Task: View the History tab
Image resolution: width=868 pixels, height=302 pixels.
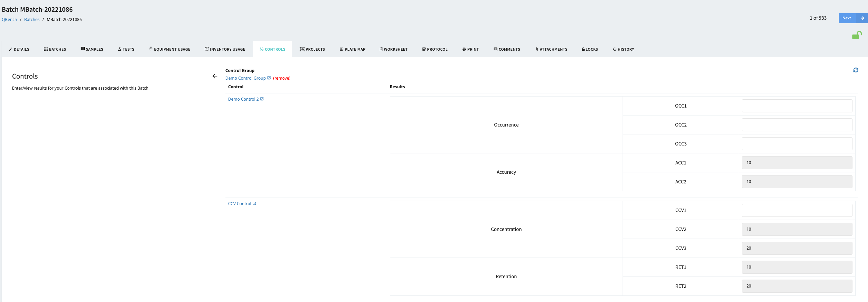Action: pyautogui.click(x=623, y=49)
